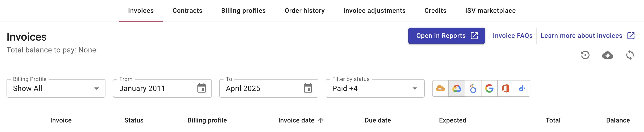The height and width of the screenshot is (132, 644).
Task: Toggle the AWS platform filter
Action: point(440,88)
